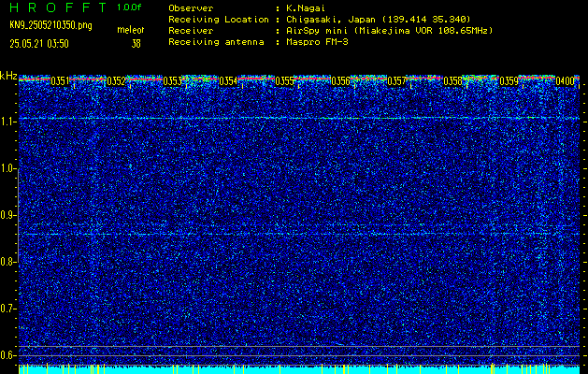Click the Observer label

click(191, 7)
